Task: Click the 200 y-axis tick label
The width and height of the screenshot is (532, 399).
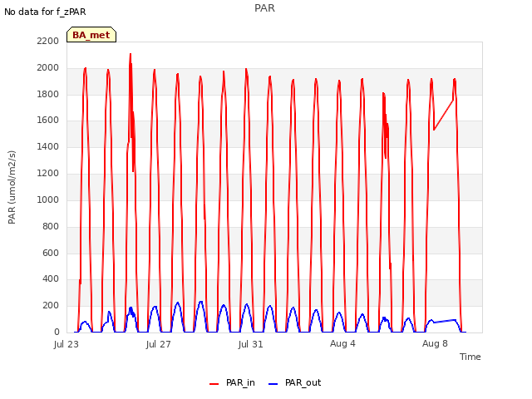Action: pos(51,305)
